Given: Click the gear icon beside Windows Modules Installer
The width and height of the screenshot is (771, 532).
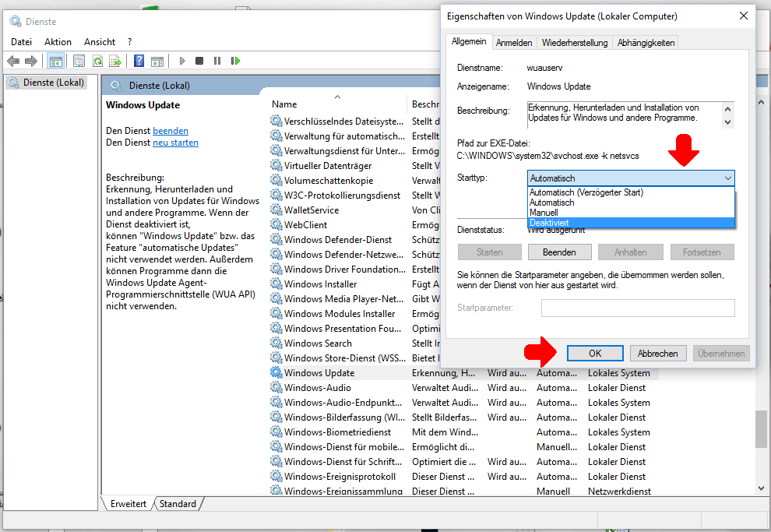Looking at the screenshot, I should click(x=276, y=313).
